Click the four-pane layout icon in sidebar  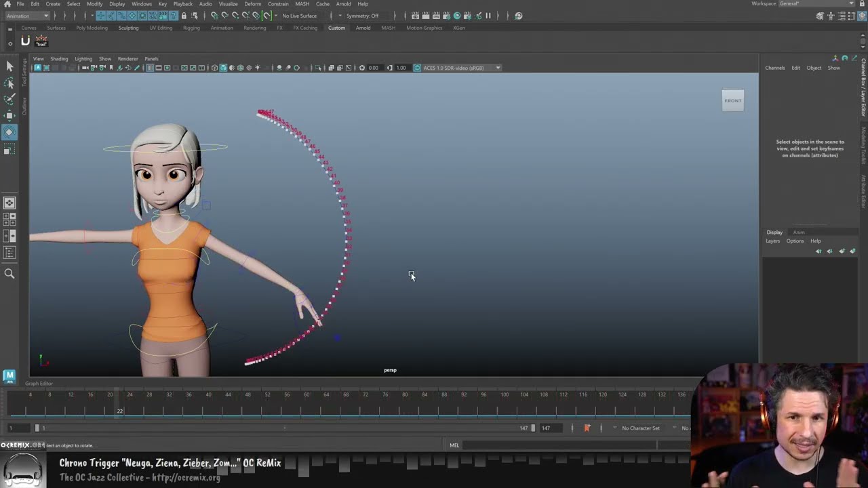coord(9,220)
